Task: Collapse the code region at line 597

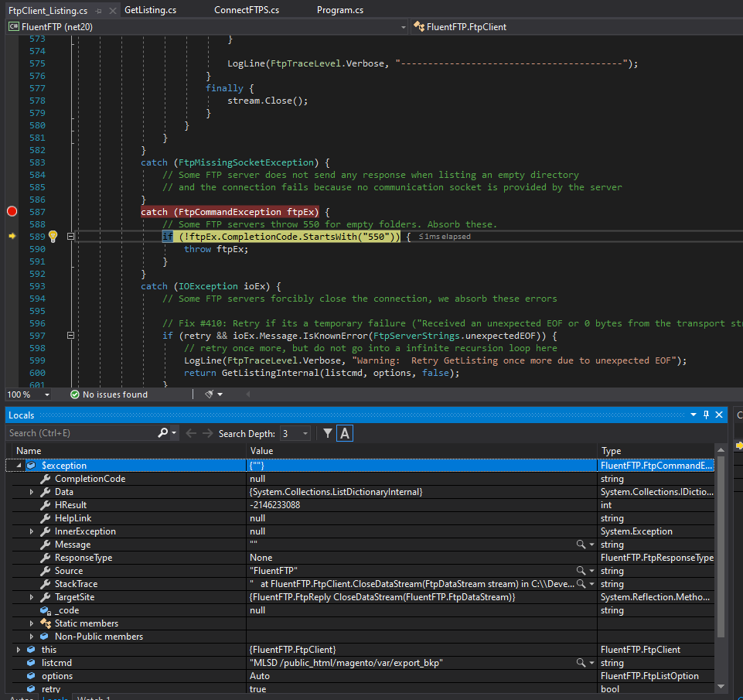Action: (x=70, y=335)
